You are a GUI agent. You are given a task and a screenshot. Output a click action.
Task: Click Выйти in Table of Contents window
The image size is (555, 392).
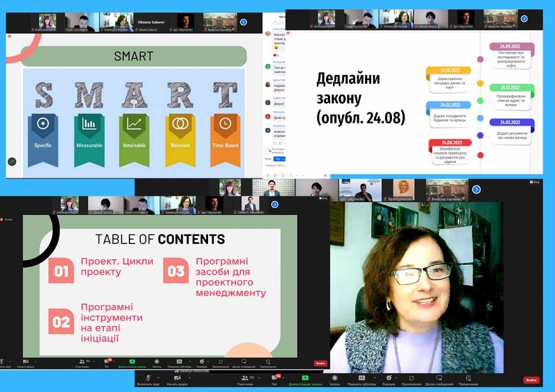click(x=320, y=364)
